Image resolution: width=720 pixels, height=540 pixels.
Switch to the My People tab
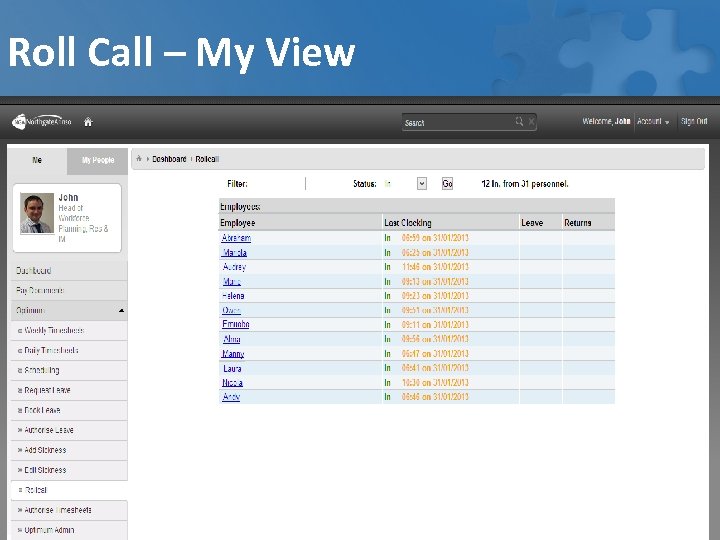coord(98,160)
